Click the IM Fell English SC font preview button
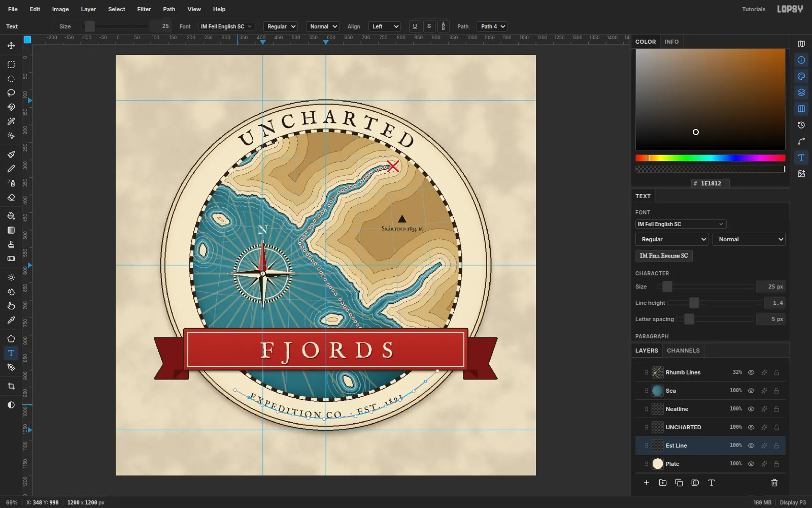 click(x=664, y=256)
